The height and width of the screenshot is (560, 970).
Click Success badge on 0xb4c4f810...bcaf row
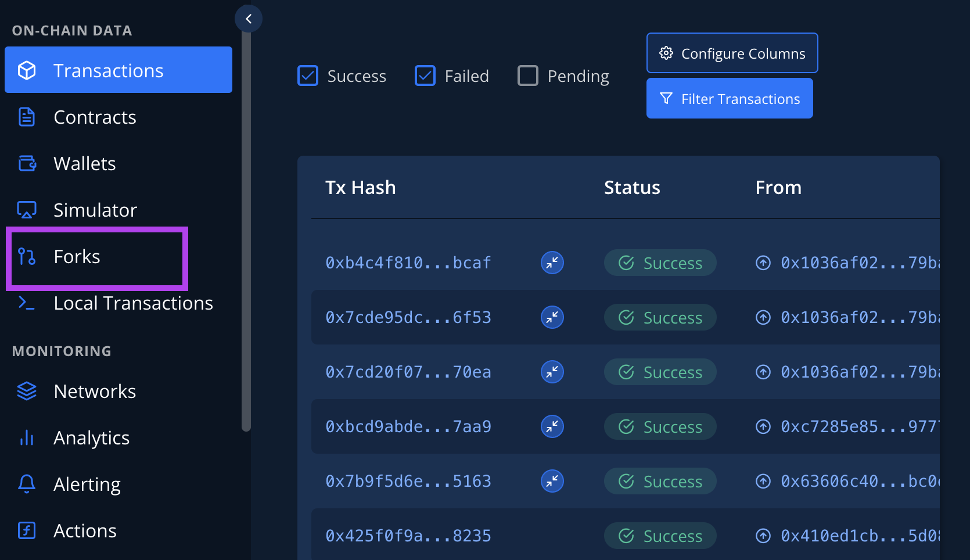click(x=660, y=263)
